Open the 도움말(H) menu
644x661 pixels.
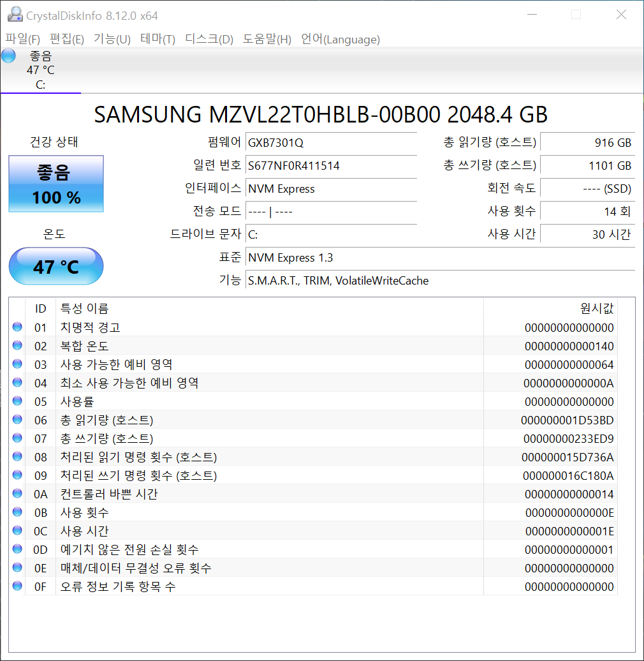(x=267, y=39)
